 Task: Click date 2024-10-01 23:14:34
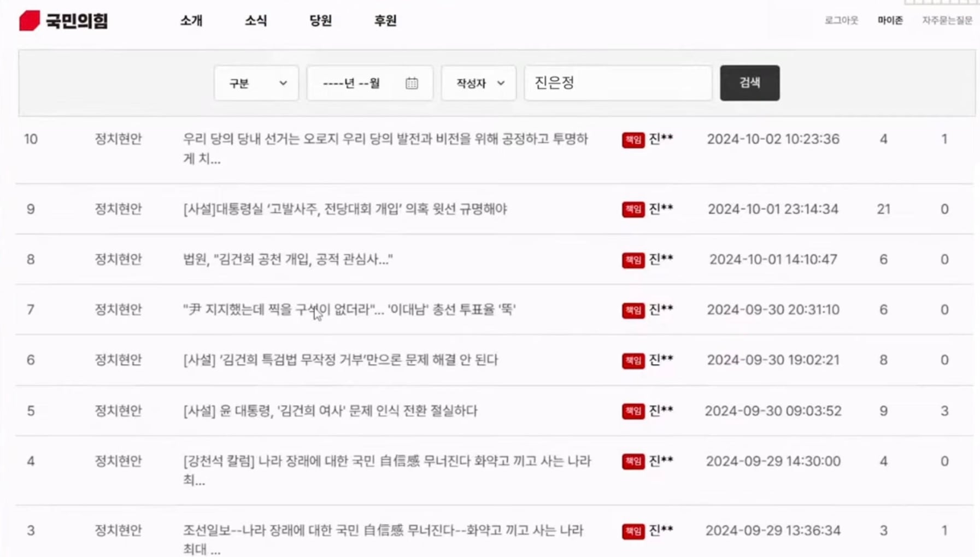(773, 209)
